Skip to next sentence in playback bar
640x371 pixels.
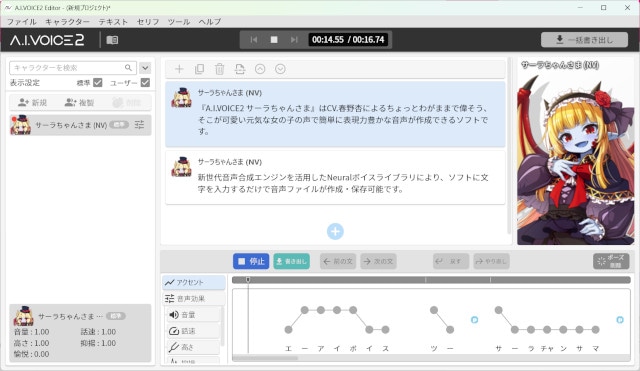pyautogui.click(x=294, y=40)
